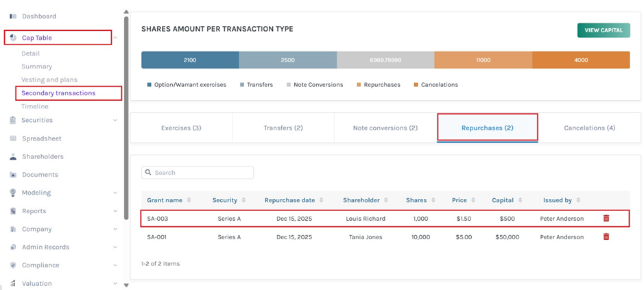The image size is (644, 290).
Task: Click the orange Repurchases 11000 bar segment
Action: pyautogui.click(x=483, y=60)
